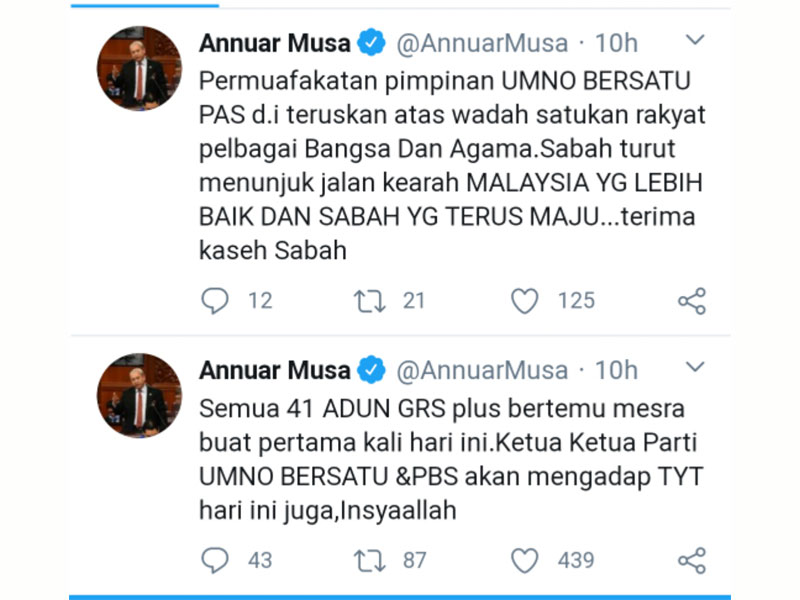Open options chevron on first tweet
The height and width of the screenshot is (600, 800).
(x=695, y=39)
